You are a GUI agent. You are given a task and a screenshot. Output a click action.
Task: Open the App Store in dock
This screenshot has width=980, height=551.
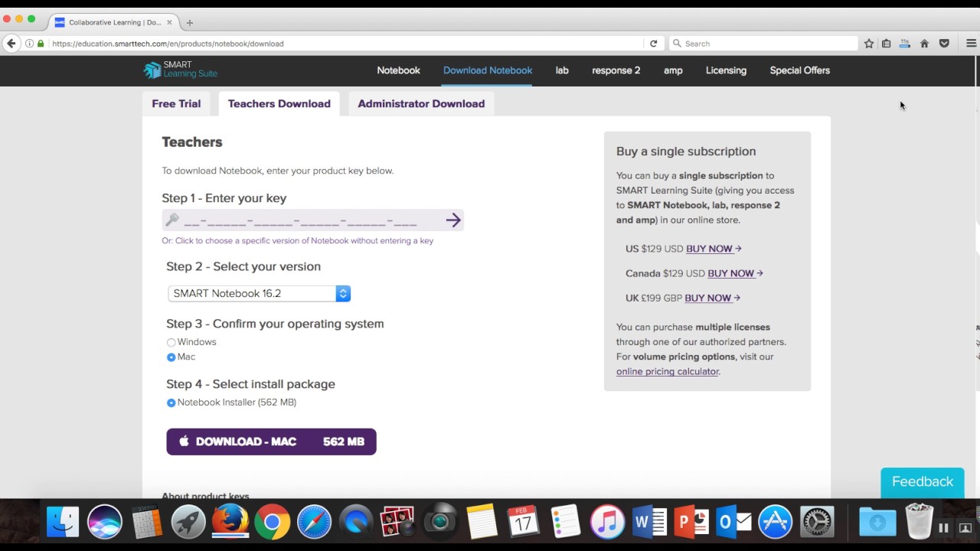pyautogui.click(x=775, y=523)
